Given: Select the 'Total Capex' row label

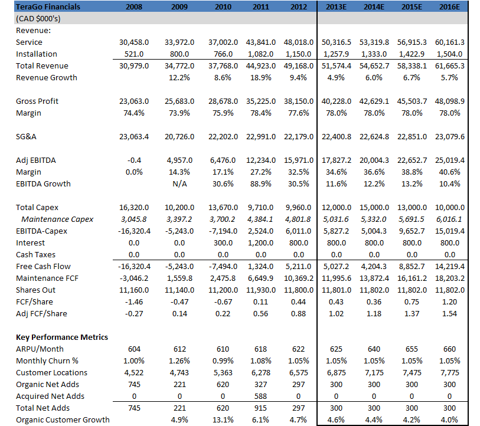Looking at the screenshot, I should [x=37, y=207].
